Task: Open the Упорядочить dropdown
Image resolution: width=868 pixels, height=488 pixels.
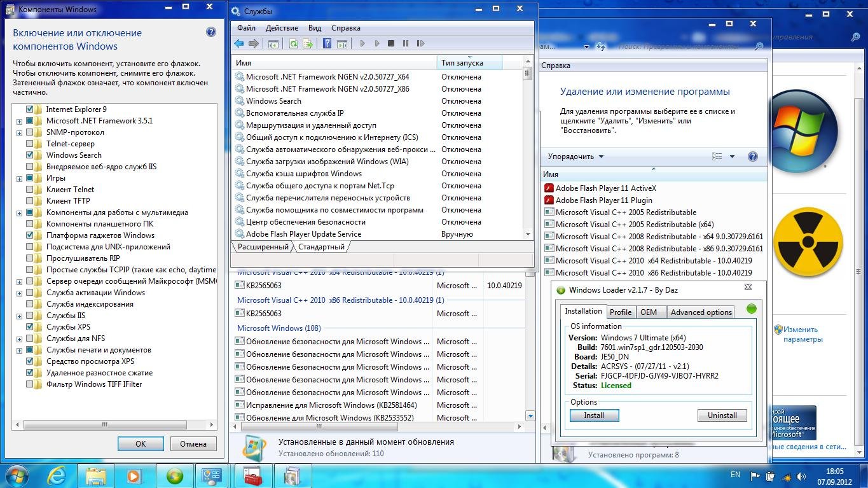Action: pos(575,157)
